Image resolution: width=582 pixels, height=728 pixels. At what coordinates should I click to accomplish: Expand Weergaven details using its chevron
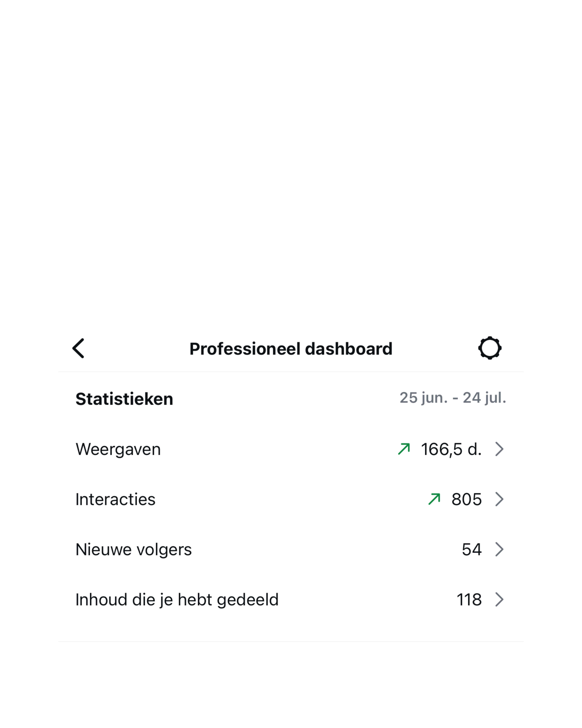point(499,449)
